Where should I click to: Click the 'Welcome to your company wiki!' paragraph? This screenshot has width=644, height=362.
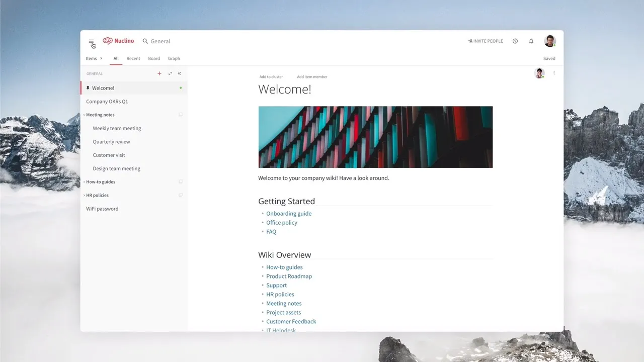(324, 178)
